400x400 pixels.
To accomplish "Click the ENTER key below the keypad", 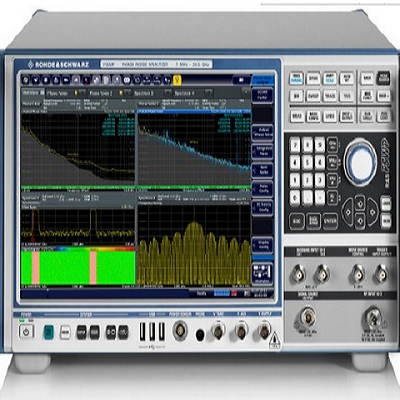I will pyautogui.click(x=330, y=221).
